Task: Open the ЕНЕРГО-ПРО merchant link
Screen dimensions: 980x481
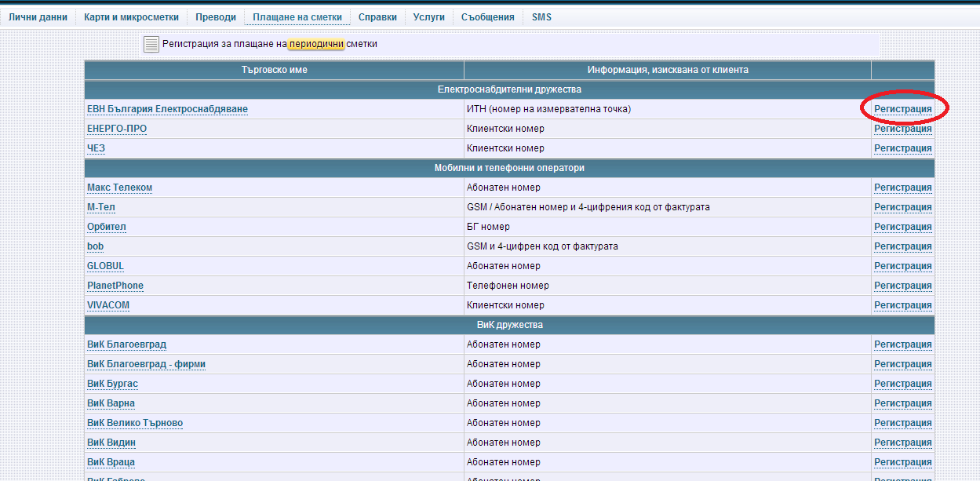Action: coord(117,129)
